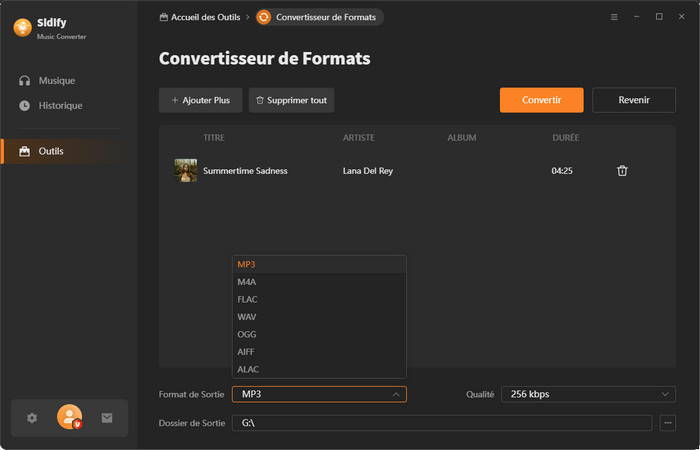Open the hamburger menu in title bar
700x450 pixels.
[x=613, y=17]
